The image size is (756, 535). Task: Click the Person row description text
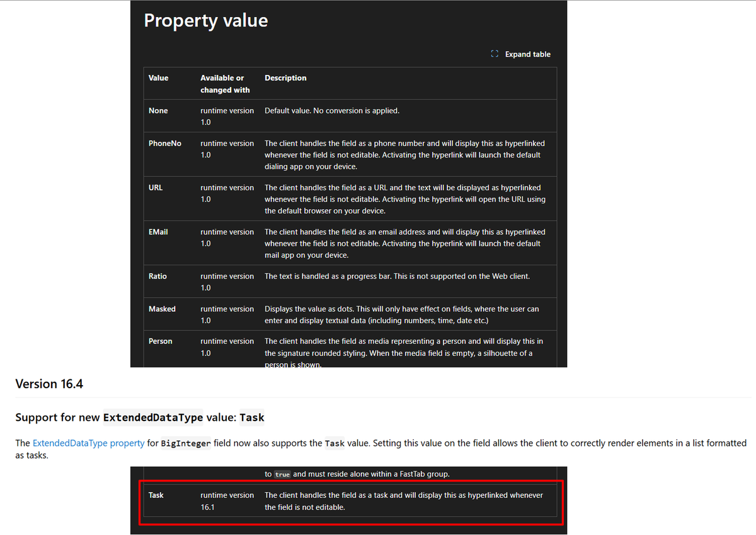tap(404, 352)
